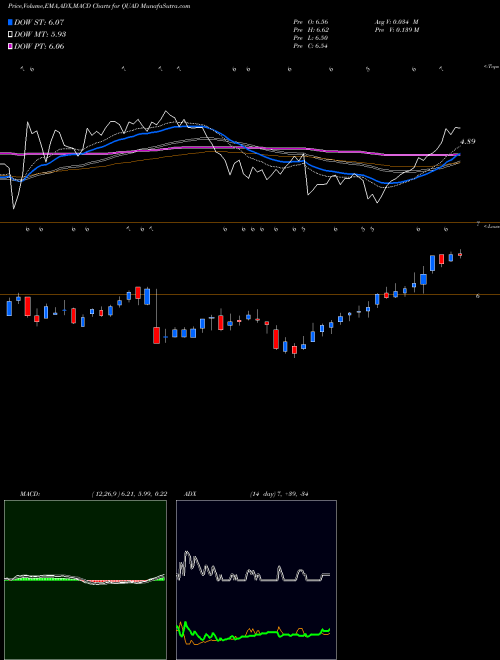Click the blue DOW ST legend swatch
The height and width of the screenshot is (660, 500).
(11, 22)
